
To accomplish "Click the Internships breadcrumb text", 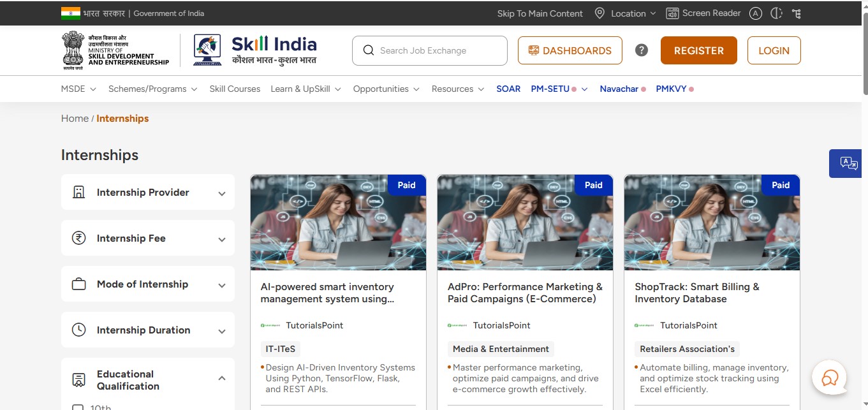I will tap(122, 119).
